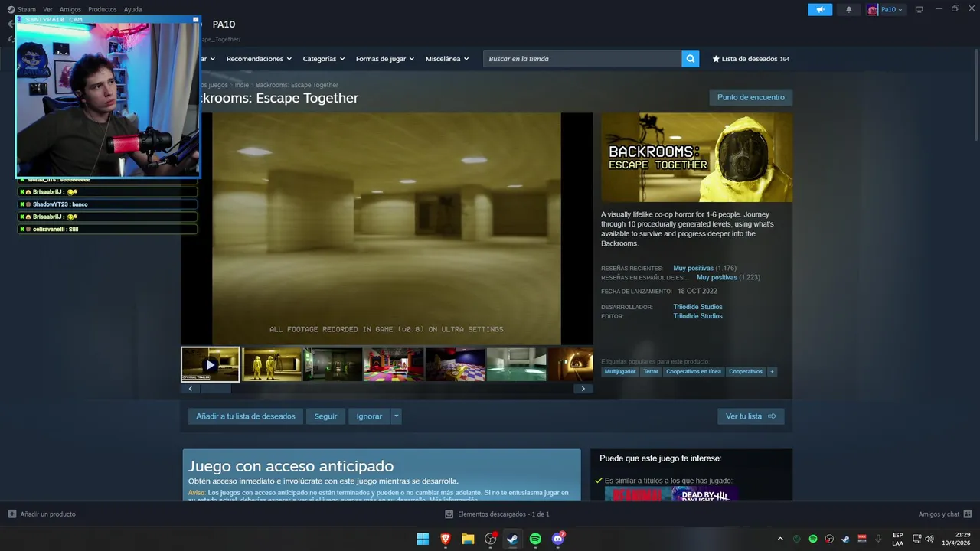Click Añadir a tu lista de deseados

point(246,416)
